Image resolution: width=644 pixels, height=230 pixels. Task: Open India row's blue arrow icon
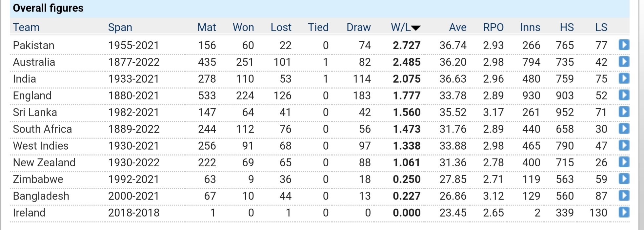click(x=624, y=78)
